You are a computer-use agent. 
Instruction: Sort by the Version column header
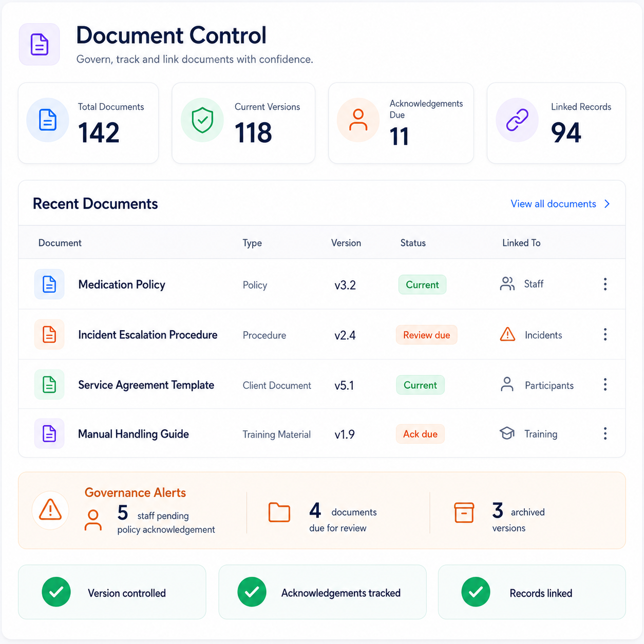point(346,243)
